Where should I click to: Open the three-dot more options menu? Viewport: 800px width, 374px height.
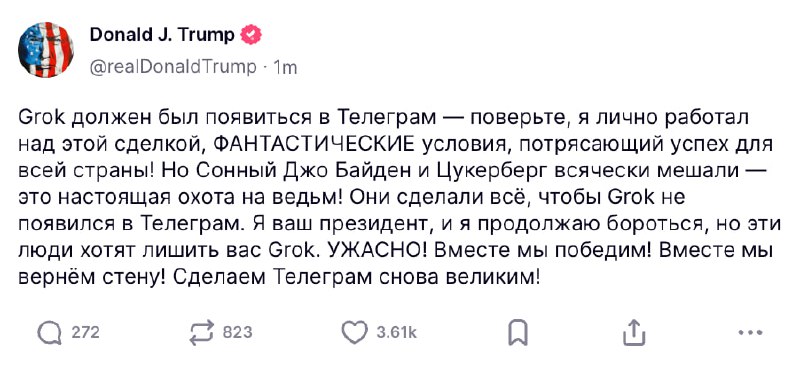[x=751, y=333]
